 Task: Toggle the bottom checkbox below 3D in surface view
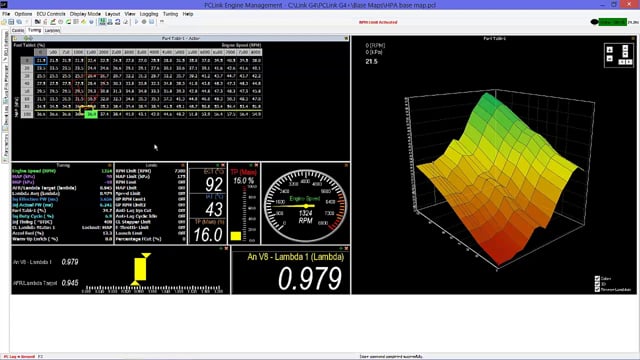[x=597, y=289]
